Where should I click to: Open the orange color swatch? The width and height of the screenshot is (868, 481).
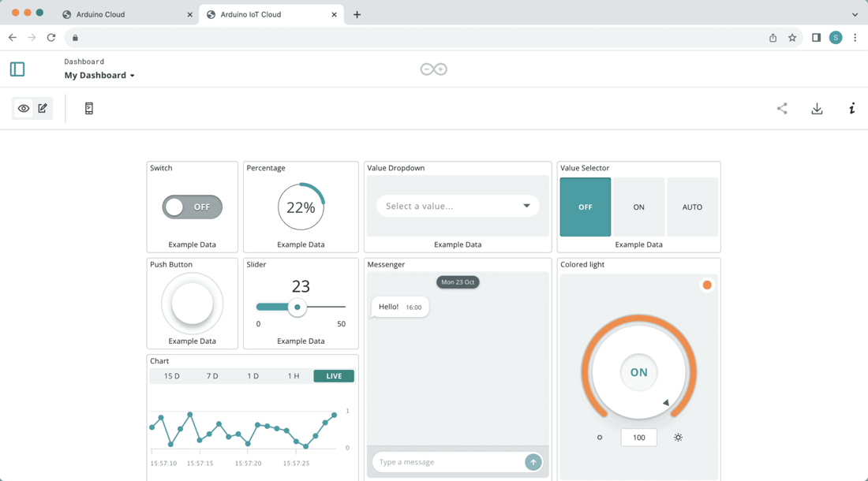coord(707,285)
